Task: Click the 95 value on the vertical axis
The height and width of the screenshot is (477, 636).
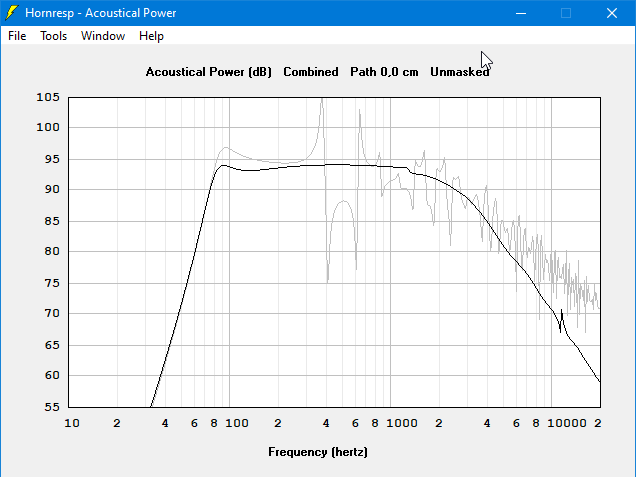Action: point(52,159)
